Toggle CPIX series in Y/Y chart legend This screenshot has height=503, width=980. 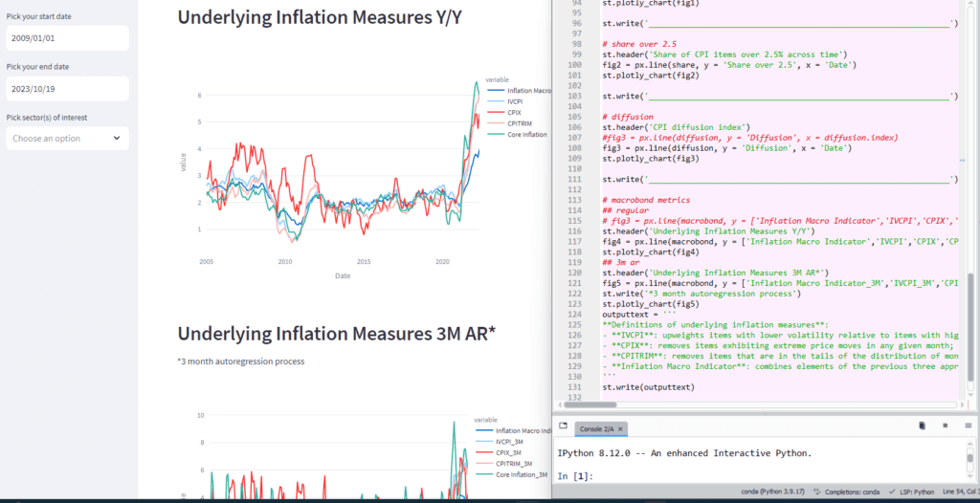(x=503, y=113)
